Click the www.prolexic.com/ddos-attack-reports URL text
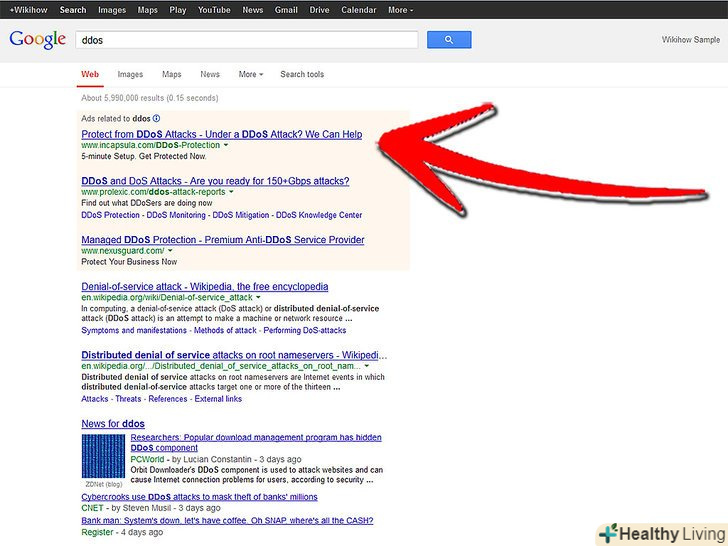Viewport: 728px width, 546px height. point(153,192)
